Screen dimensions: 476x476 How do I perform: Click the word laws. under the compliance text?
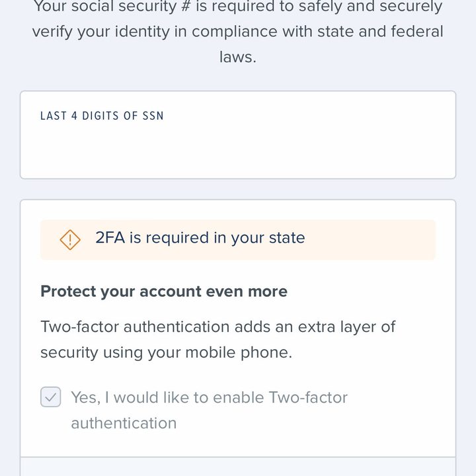(x=238, y=57)
